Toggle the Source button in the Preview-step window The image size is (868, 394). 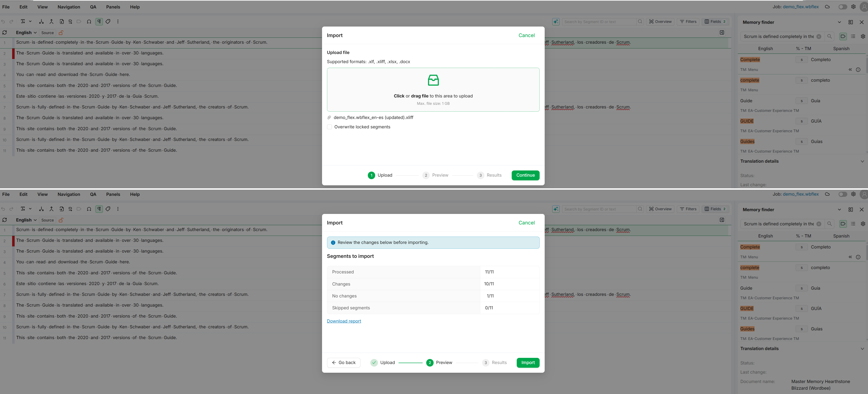tap(47, 220)
